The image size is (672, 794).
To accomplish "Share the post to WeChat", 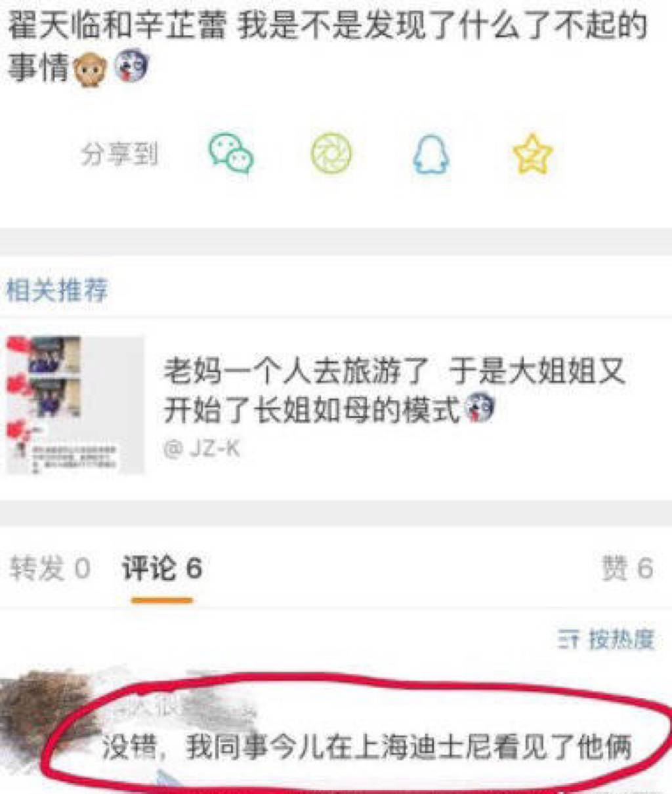I will pyautogui.click(x=231, y=154).
